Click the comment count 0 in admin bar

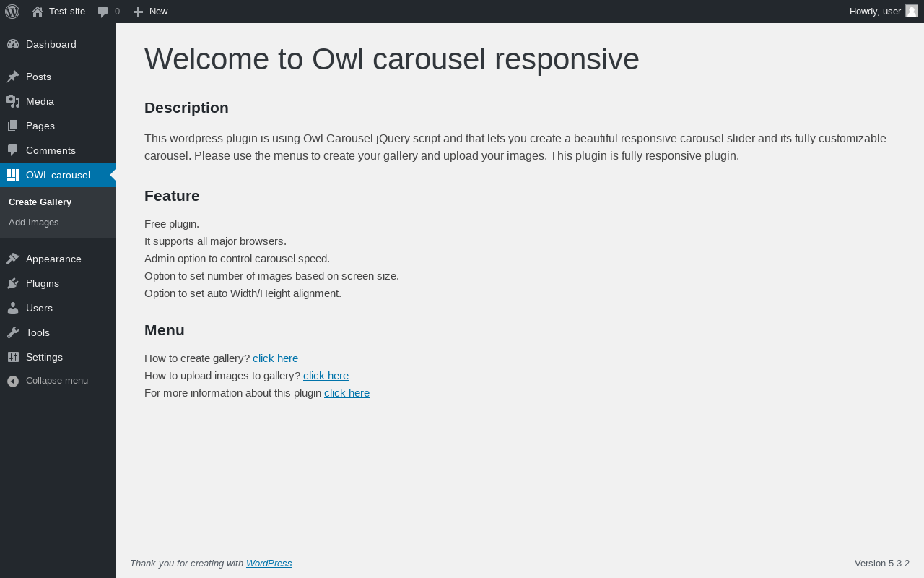[117, 12]
